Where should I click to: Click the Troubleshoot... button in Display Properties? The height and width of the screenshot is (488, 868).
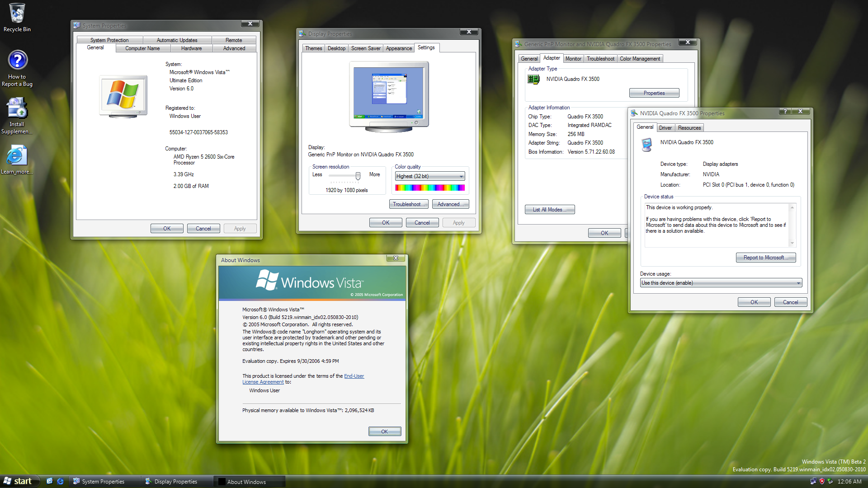(409, 204)
